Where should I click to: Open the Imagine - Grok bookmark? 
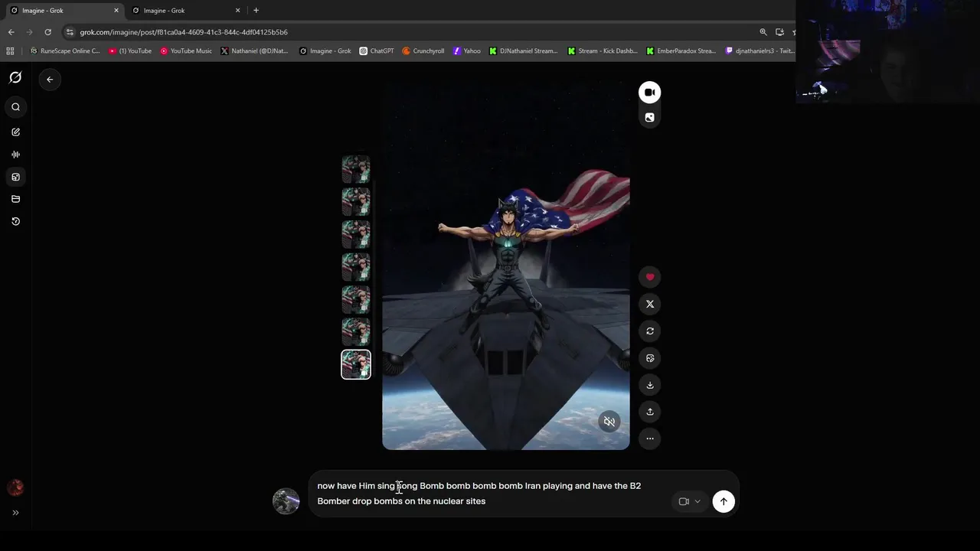coord(325,51)
